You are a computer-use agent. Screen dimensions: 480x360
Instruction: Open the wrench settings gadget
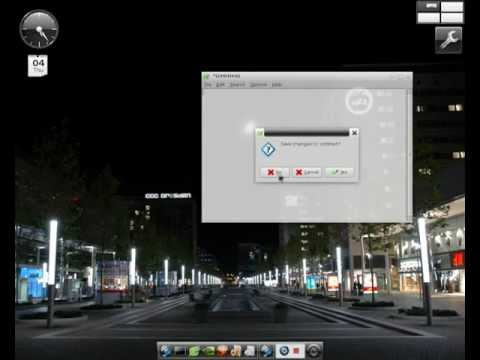[x=448, y=40]
